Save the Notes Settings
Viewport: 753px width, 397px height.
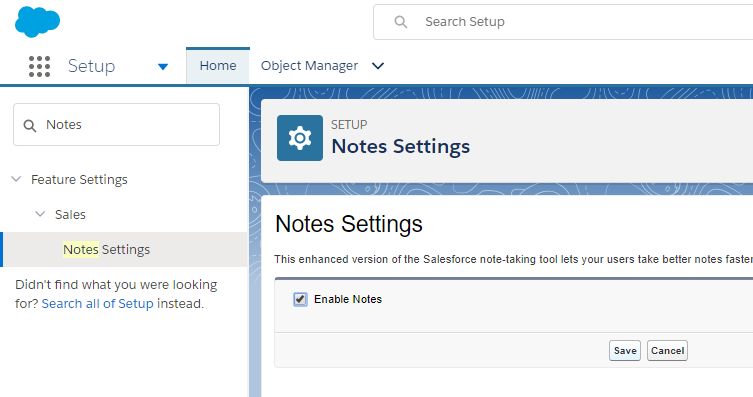pos(625,350)
